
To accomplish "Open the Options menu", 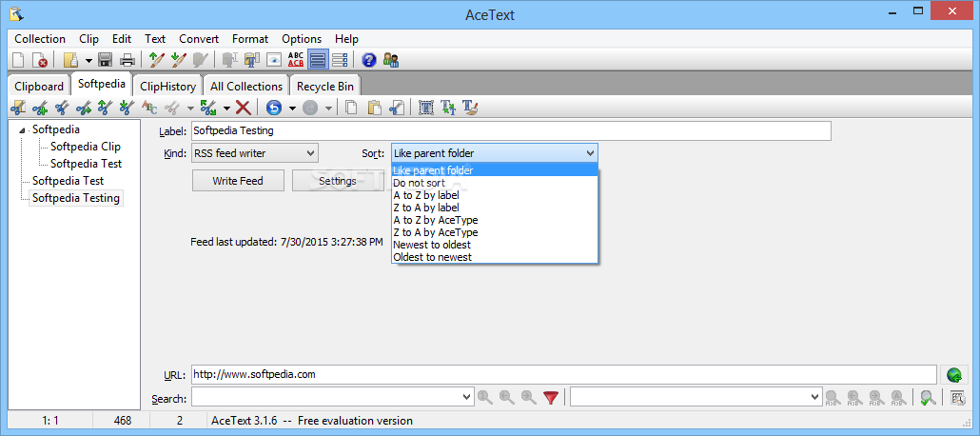I will [302, 39].
